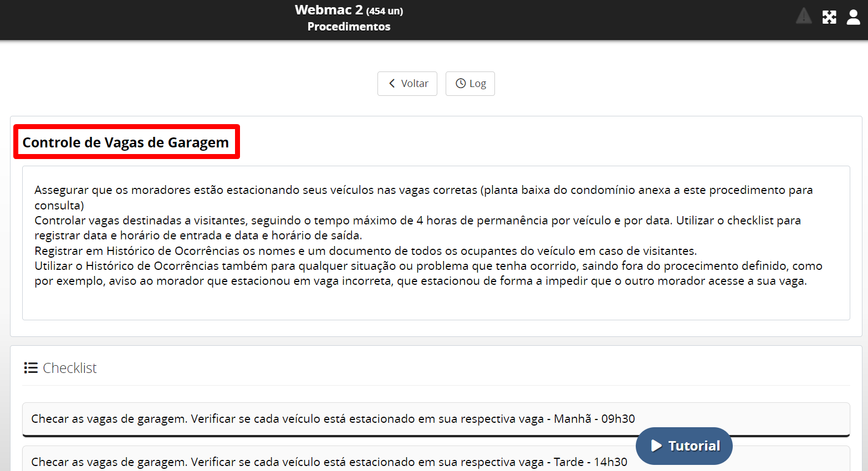Image resolution: width=868 pixels, height=471 pixels.
Task: Select the Controle de Vagas de Garagem heading
Action: pyautogui.click(x=126, y=142)
